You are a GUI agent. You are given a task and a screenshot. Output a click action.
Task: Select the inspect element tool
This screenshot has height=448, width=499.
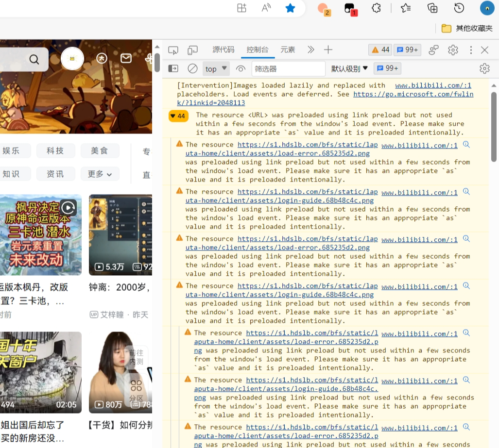(x=173, y=50)
